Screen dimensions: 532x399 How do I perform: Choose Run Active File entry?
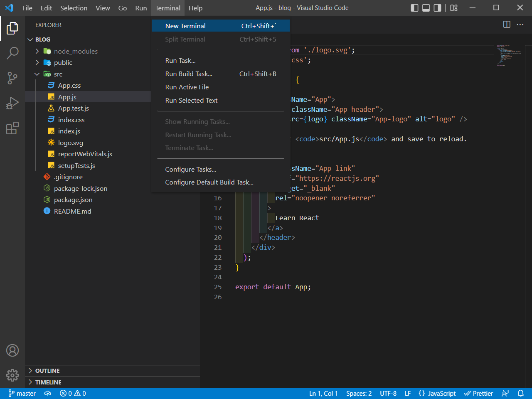pyautogui.click(x=221, y=87)
